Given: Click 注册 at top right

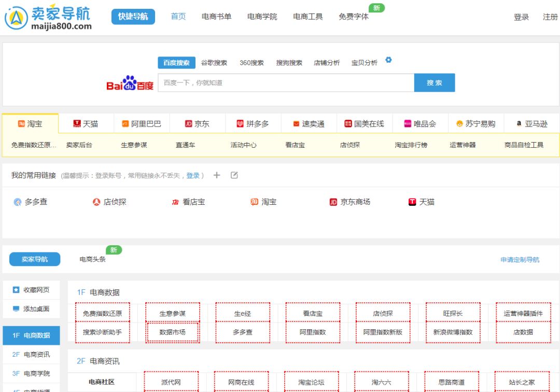Looking at the screenshot, I should click(550, 17).
